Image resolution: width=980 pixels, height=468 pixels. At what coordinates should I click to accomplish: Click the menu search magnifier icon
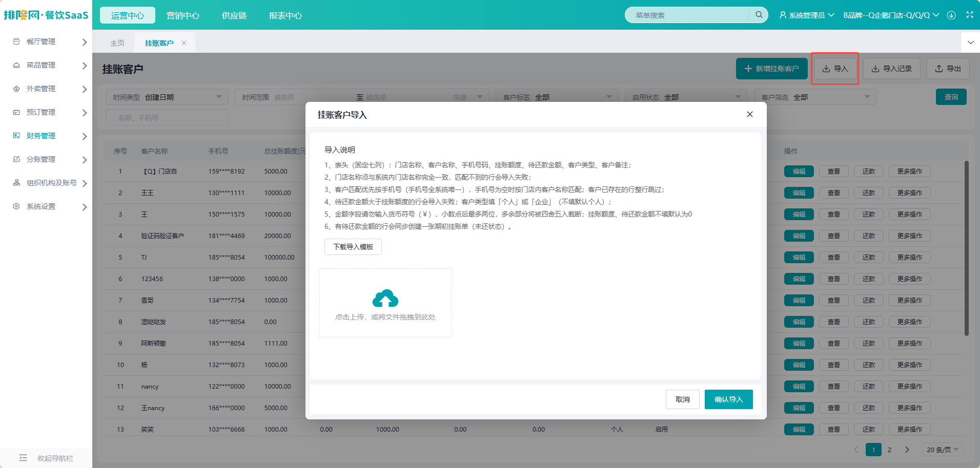(759, 15)
